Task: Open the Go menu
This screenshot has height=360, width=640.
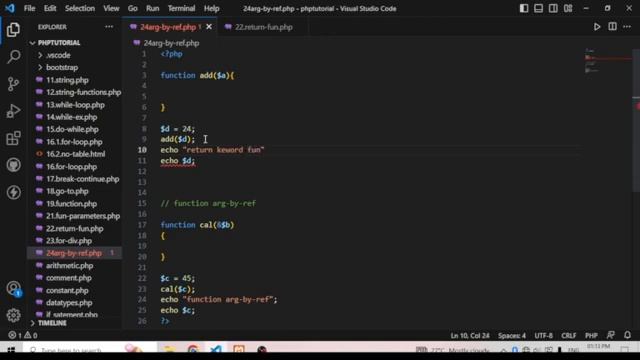Action: [x=133, y=8]
